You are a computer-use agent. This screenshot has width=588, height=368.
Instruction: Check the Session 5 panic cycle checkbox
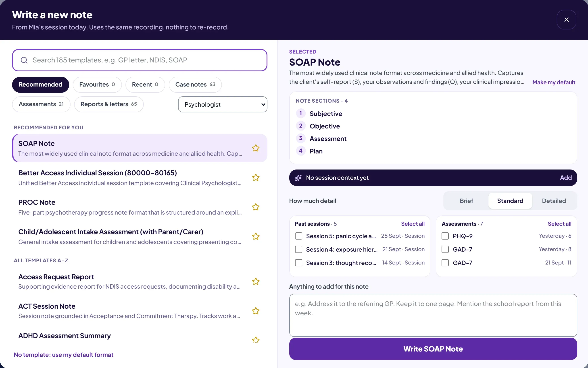299,236
